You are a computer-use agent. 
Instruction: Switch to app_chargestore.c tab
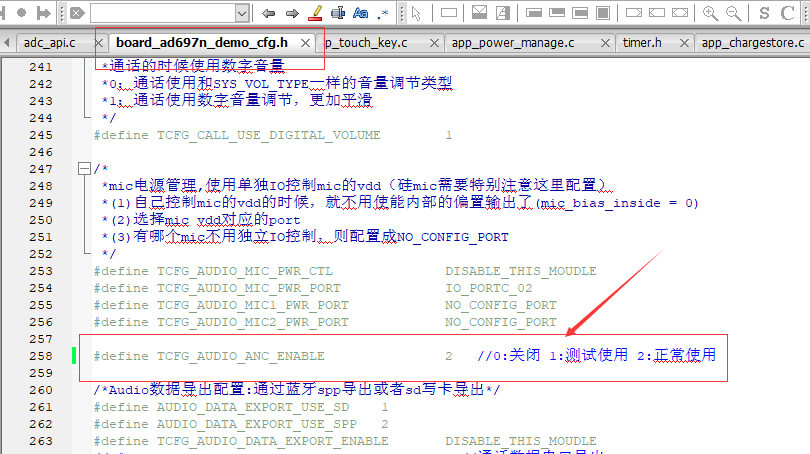753,43
